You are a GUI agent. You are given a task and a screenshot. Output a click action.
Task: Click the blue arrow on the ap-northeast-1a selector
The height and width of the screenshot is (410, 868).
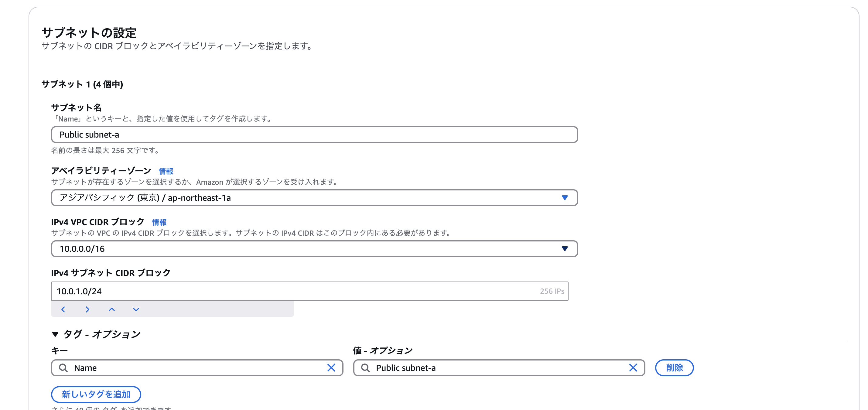click(565, 198)
